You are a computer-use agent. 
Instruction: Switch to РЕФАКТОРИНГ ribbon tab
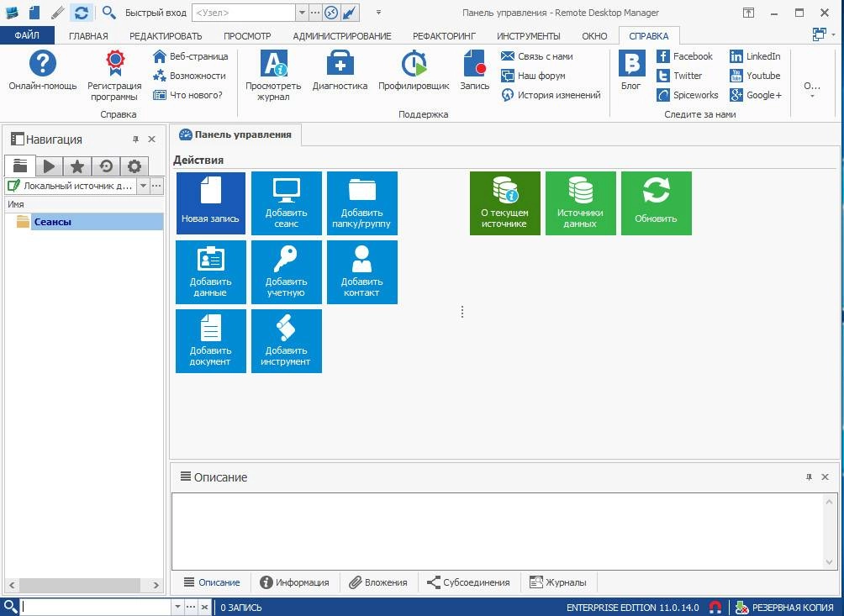[x=444, y=36]
